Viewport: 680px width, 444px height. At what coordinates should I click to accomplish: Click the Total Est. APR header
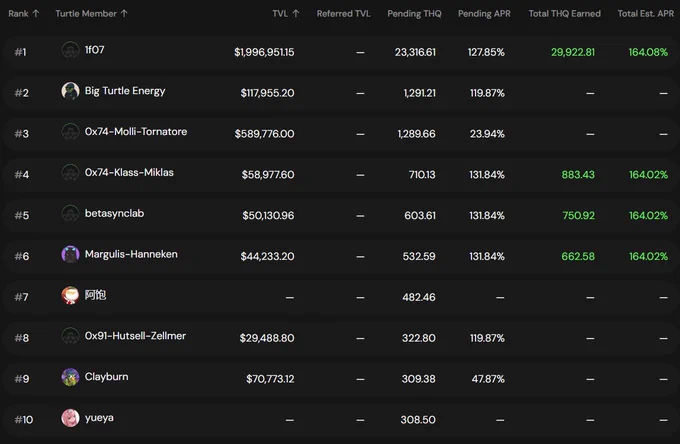(646, 13)
